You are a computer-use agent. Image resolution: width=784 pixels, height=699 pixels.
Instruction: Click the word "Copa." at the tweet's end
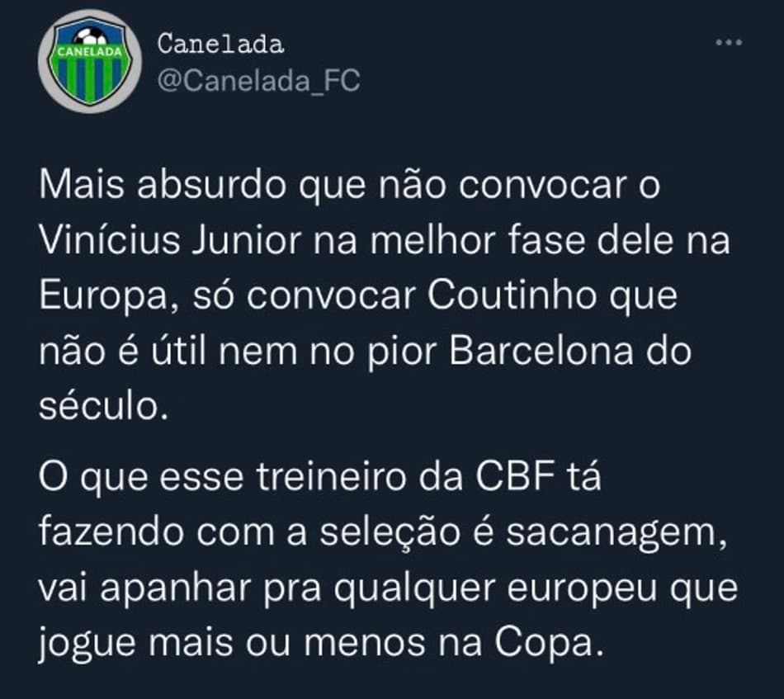(x=550, y=642)
